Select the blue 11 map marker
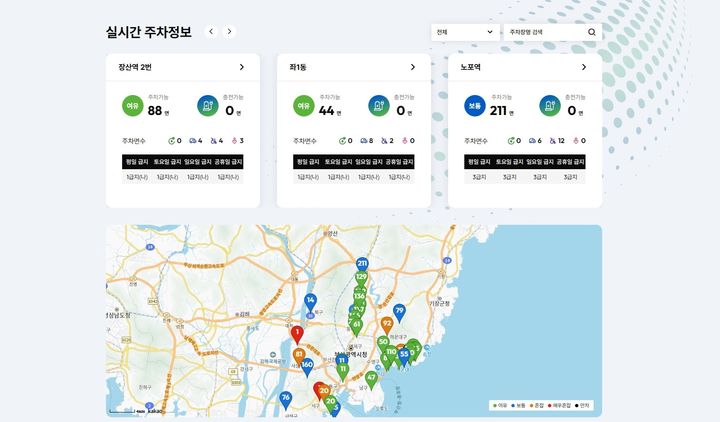 (x=341, y=361)
